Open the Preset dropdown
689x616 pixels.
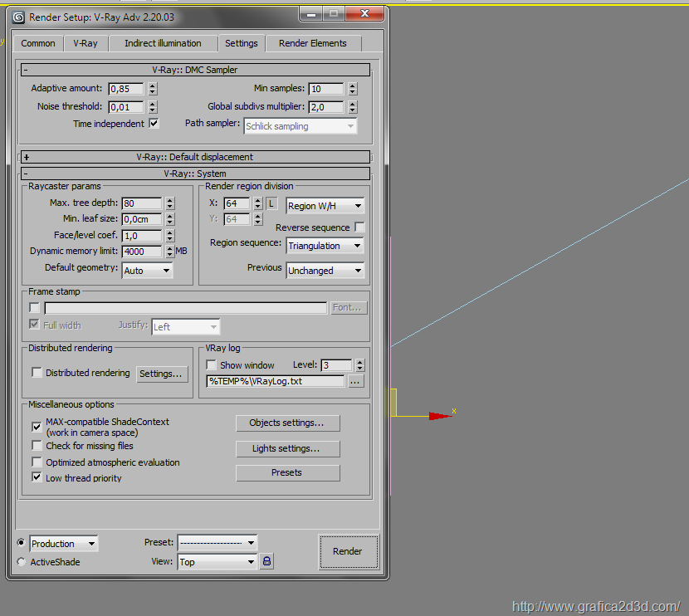217,543
